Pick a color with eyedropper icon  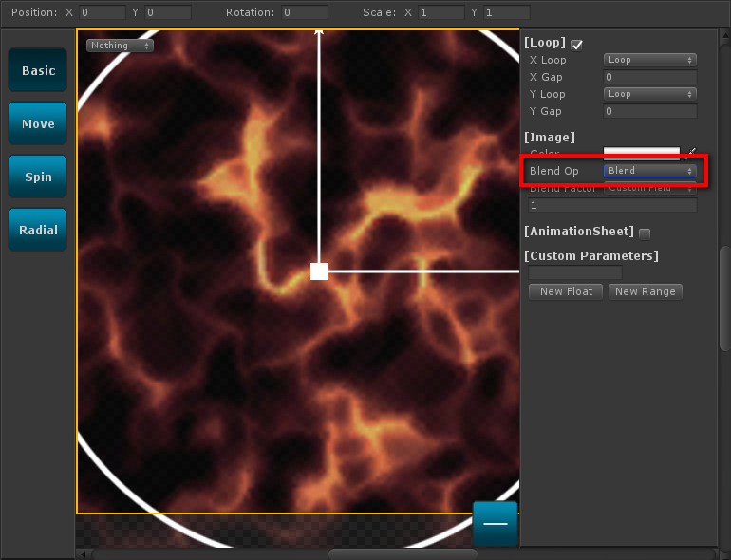click(x=691, y=153)
